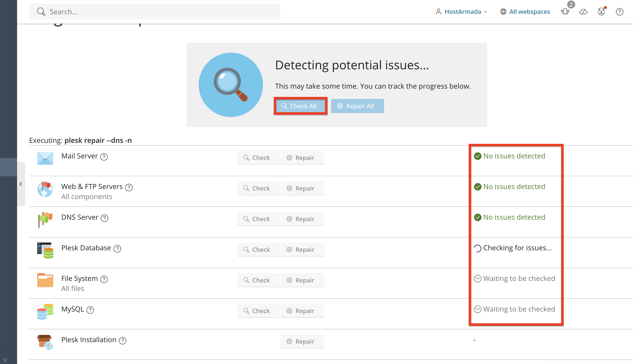Click the Repair All button

pos(357,106)
